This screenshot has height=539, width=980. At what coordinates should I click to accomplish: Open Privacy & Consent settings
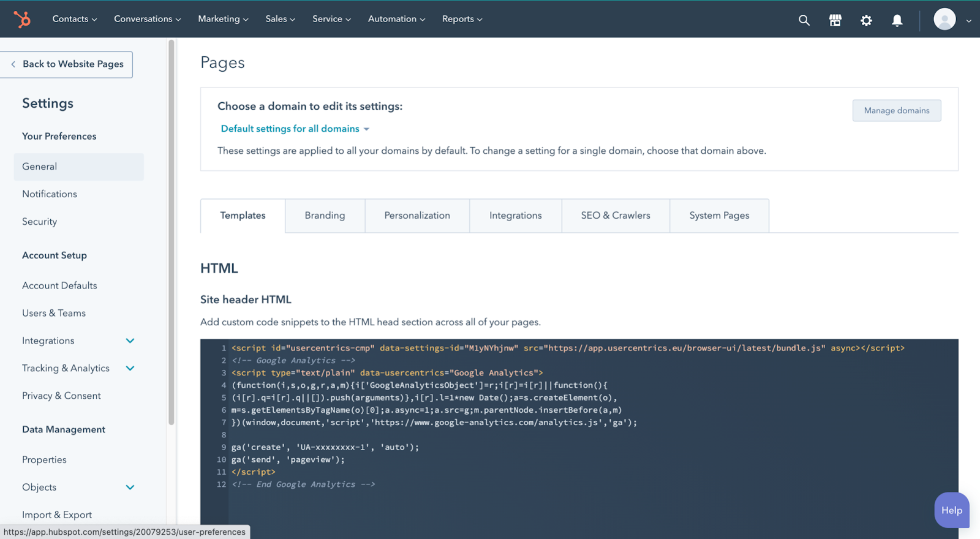[x=61, y=396]
